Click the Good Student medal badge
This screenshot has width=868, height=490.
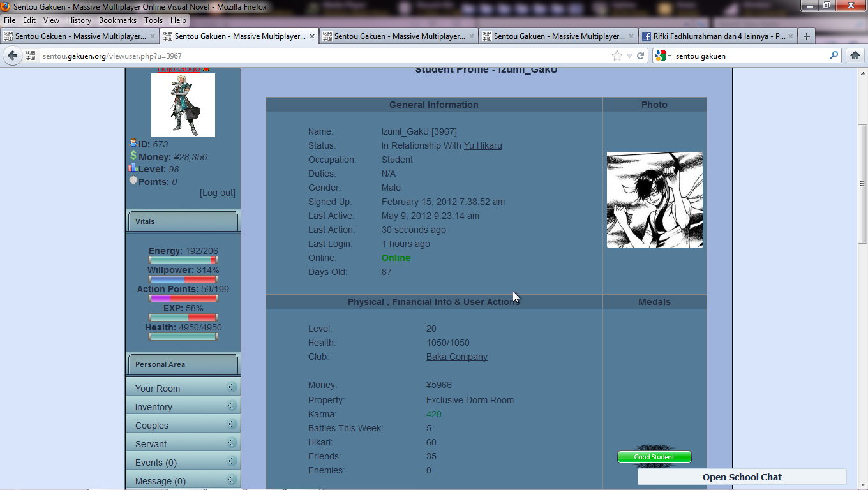(x=654, y=457)
